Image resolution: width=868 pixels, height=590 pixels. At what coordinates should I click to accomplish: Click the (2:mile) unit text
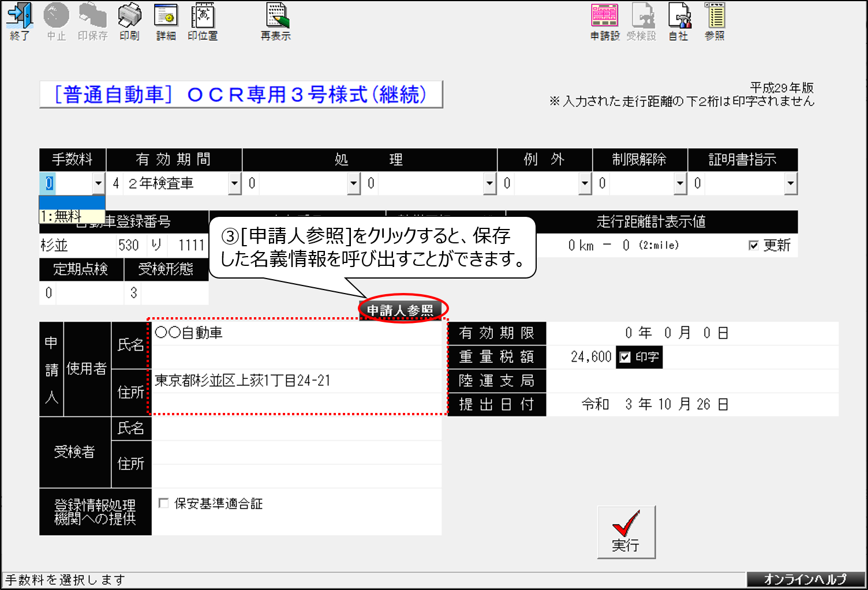(659, 246)
